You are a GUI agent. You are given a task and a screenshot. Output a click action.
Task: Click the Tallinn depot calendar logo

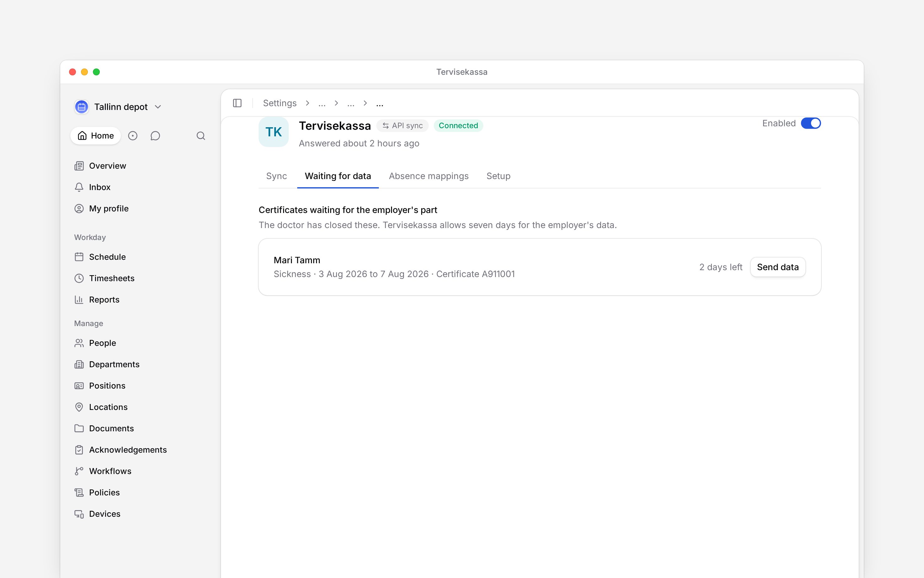(81, 107)
